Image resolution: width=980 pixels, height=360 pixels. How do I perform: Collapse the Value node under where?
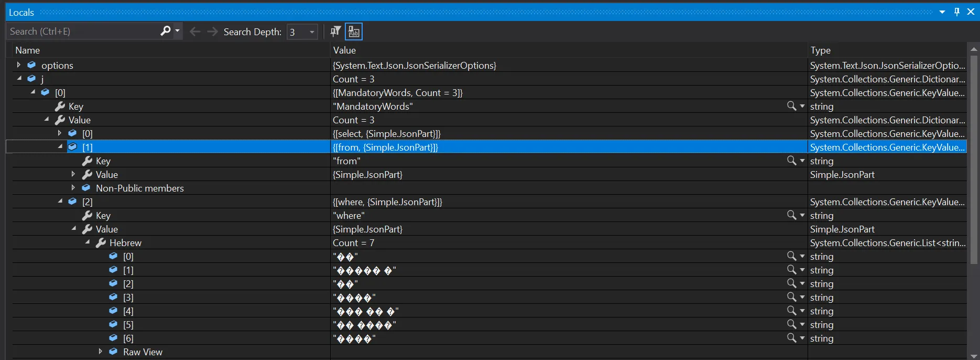pyautogui.click(x=74, y=228)
